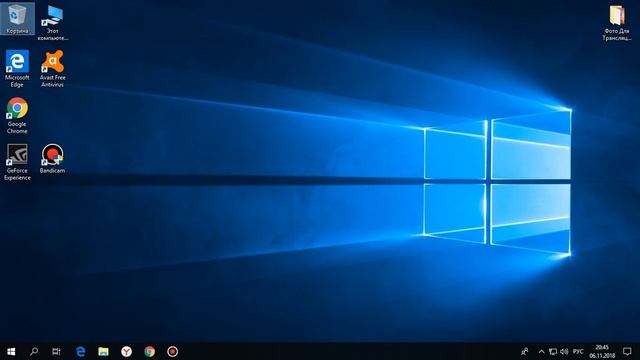Select the Этот компьютер desktop shortcut

(x=53, y=23)
